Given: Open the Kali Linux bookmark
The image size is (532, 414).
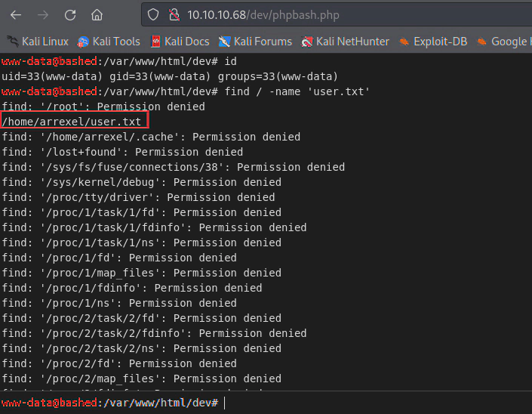Looking at the screenshot, I should point(38,42).
